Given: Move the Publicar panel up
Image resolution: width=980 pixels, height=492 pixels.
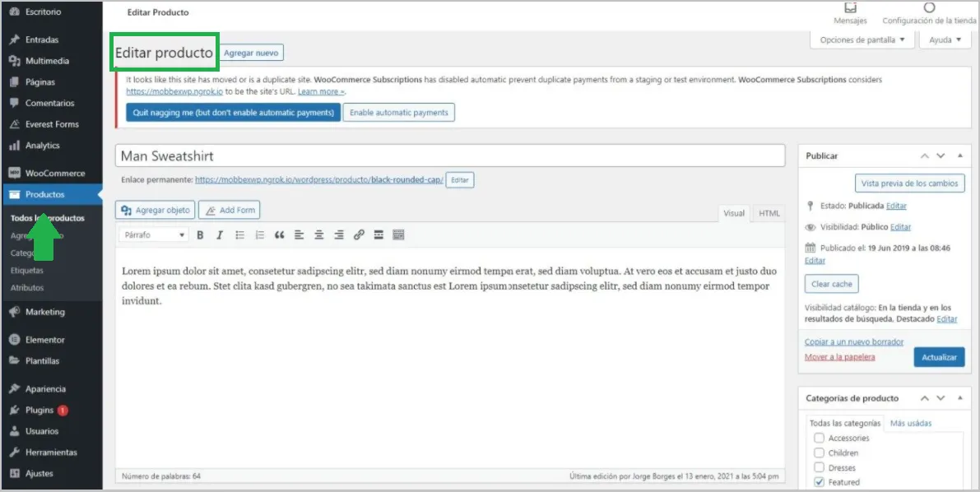Looking at the screenshot, I should coord(924,155).
